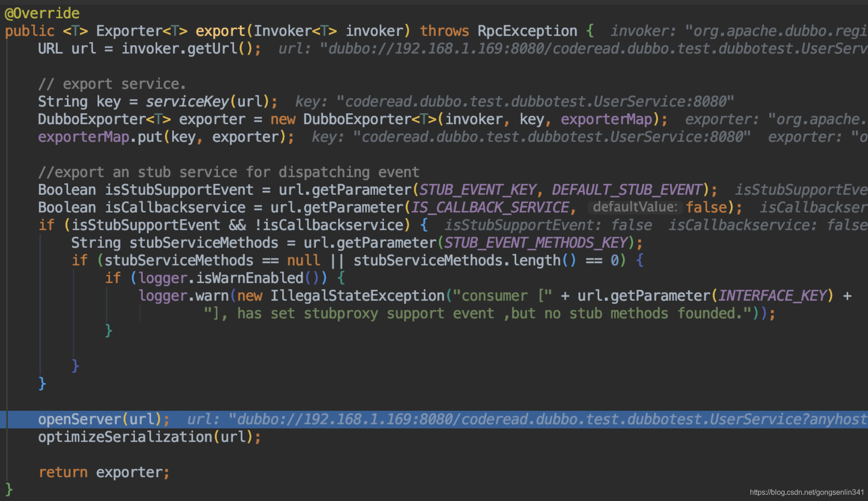
Task: Click the isStubSupportEvent variable declaration
Action: click(x=179, y=190)
